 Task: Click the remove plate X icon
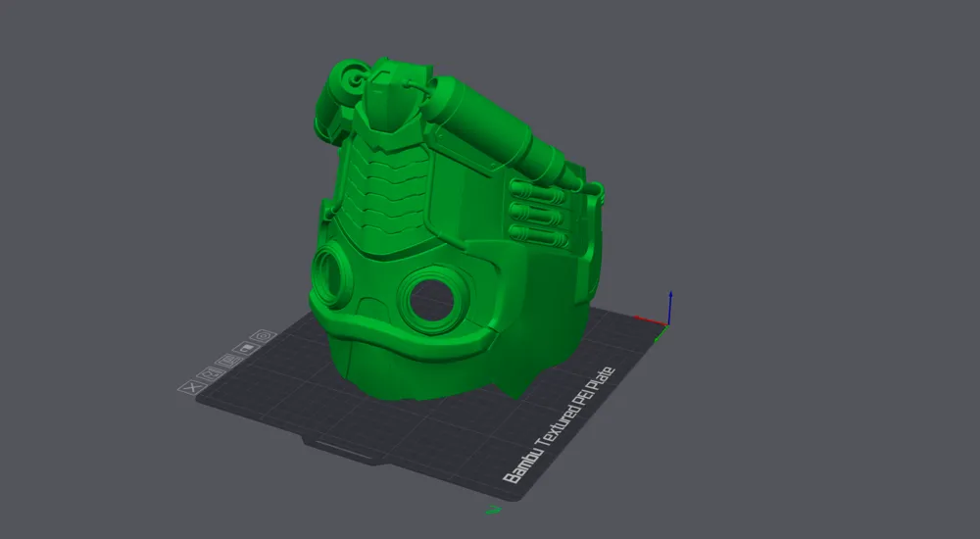(192, 387)
